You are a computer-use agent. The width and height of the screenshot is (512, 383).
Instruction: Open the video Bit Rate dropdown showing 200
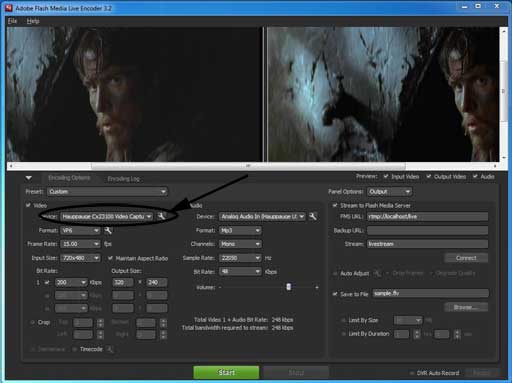pos(71,282)
